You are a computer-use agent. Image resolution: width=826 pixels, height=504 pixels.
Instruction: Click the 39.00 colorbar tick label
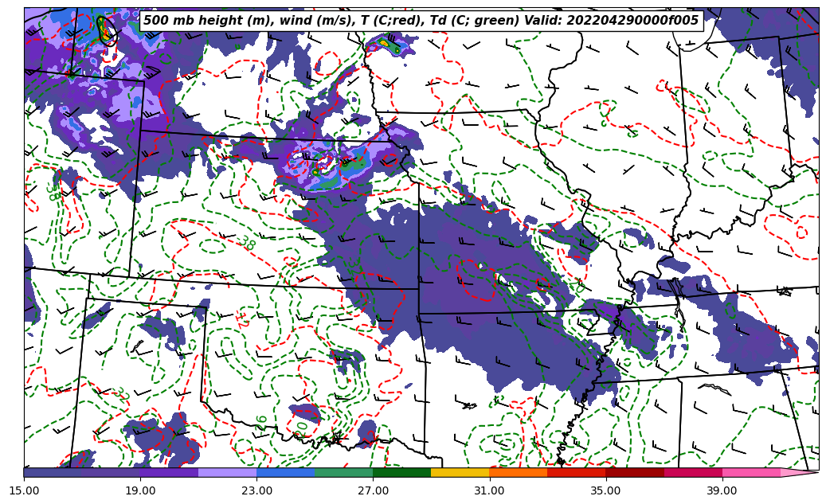[722, 490]
